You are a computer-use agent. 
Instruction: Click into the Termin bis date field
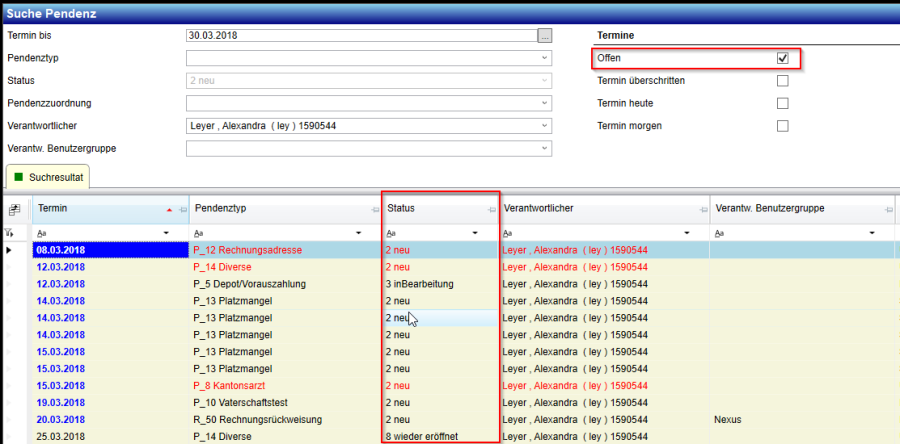[360, 35]
